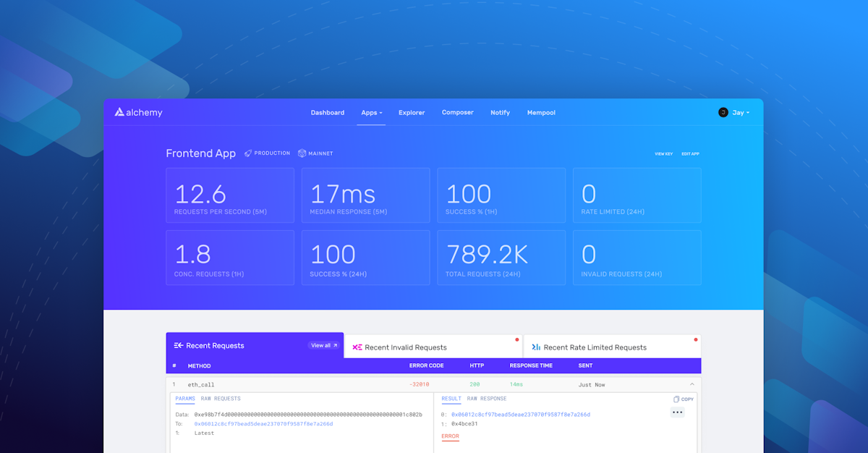Expand the Apps navigation dropdown
This screenshot has height=453, width=868.
371,112
